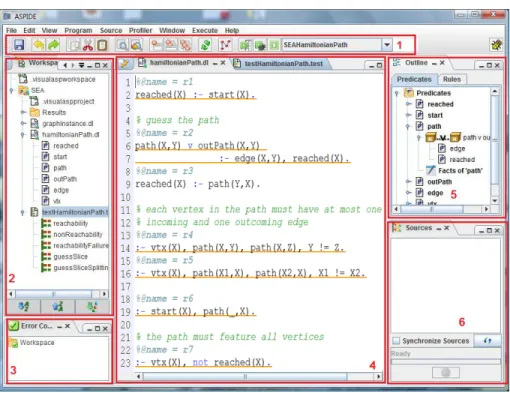The height and width of the screenshot is (393, 510).
Task: Click the editor horizontal scrollbar
Action: click(245, 376)
